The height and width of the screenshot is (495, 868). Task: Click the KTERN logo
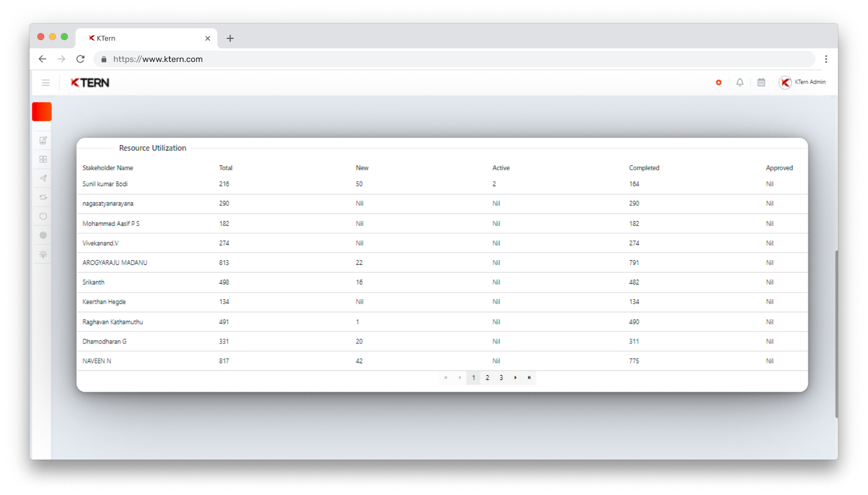click(x=90, y=83)
